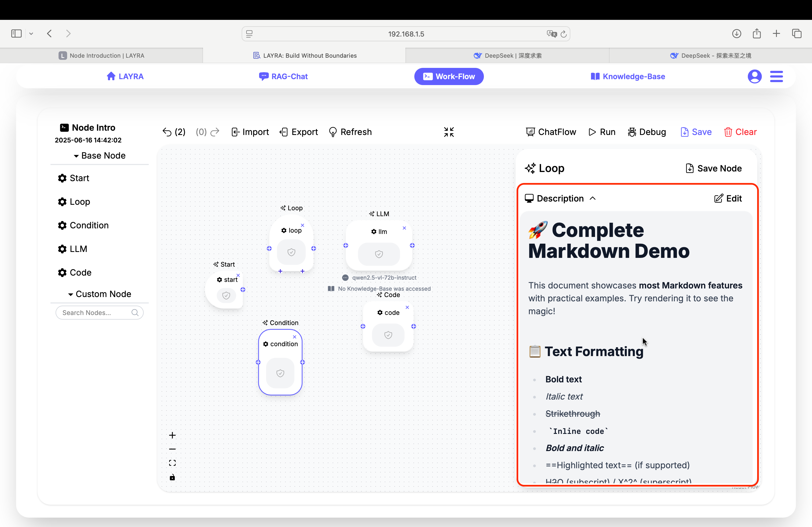Image resolution: width=812 pixels, height=527 pixels.
Task: Run the workflow
Action: [602, 132]
